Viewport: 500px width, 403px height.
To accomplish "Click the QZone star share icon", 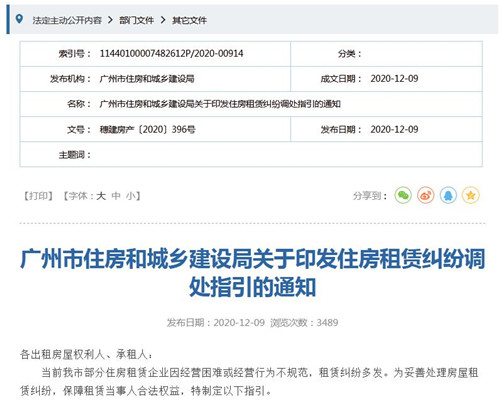I will pyautogui.click(x=470, y=195).
